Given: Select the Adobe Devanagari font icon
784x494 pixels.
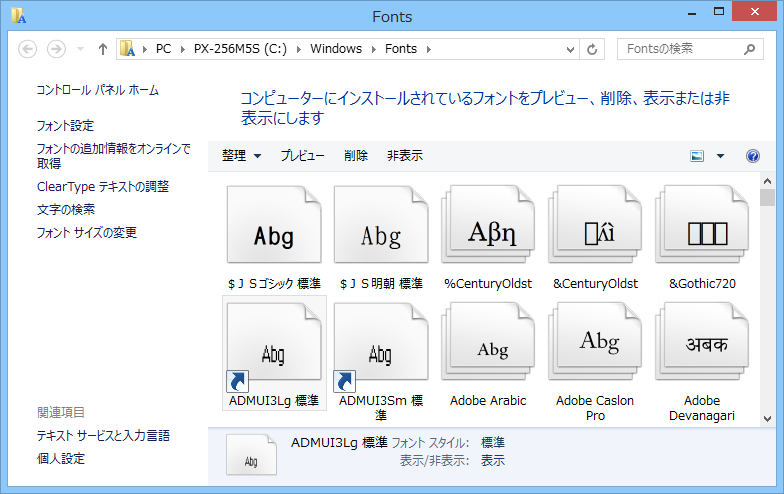Looking at the screenshot, I should click(702, 342).
